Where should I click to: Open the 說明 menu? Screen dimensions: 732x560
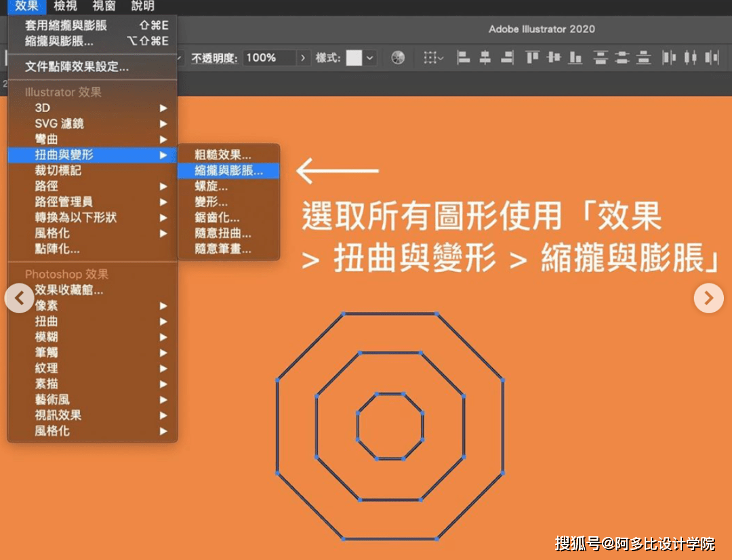click(143, 7)
